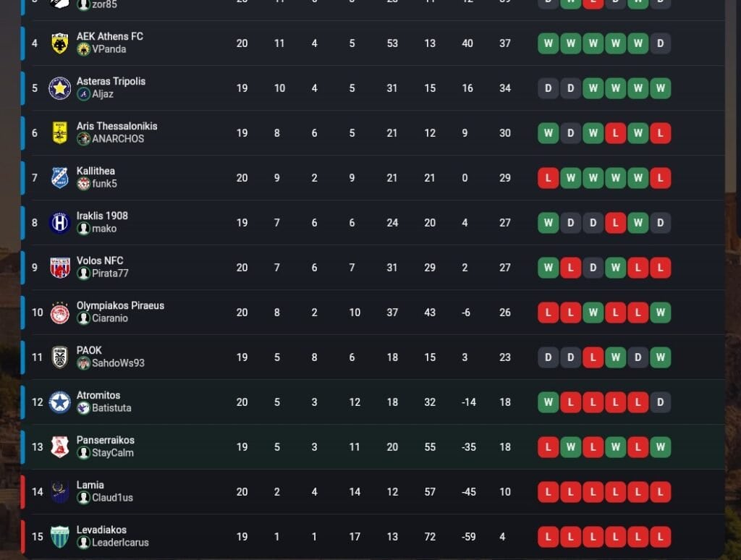Image resolution: width=741 pixels, height=560 pixels.
Task: Click manager name Batistuta
Action: tap(111, 408)
